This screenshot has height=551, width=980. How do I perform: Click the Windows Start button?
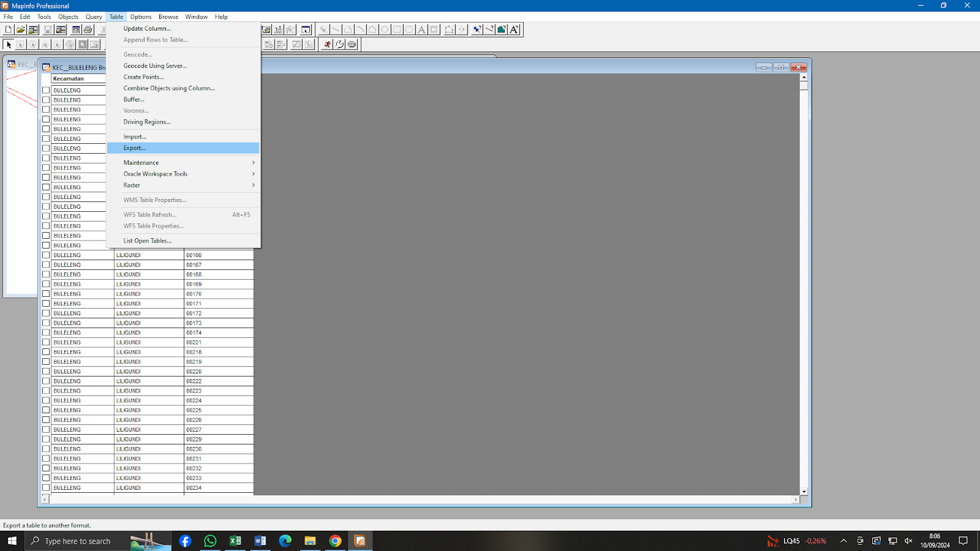(12, 541)
